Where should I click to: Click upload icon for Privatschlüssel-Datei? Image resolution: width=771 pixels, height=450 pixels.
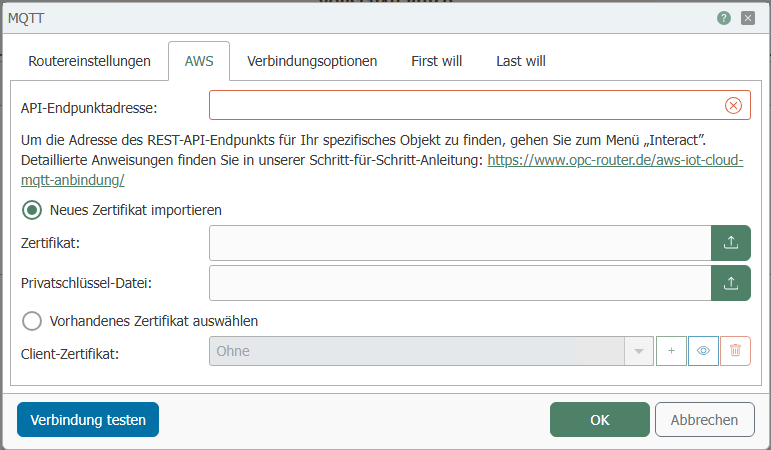[730, 283]
